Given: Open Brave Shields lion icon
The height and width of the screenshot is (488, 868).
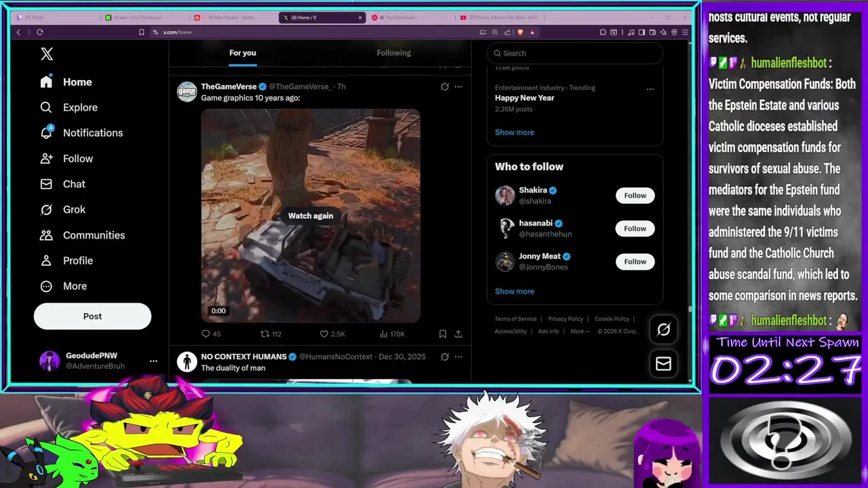Looking at the screenshot, I should pos(520,32).
